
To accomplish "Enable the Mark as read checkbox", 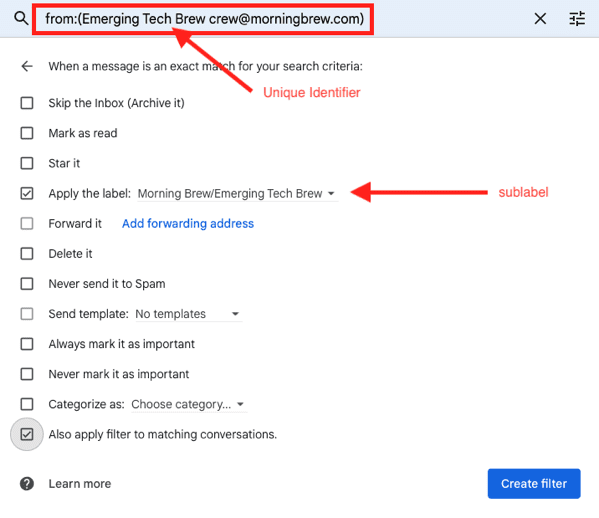I will point(27,133).
